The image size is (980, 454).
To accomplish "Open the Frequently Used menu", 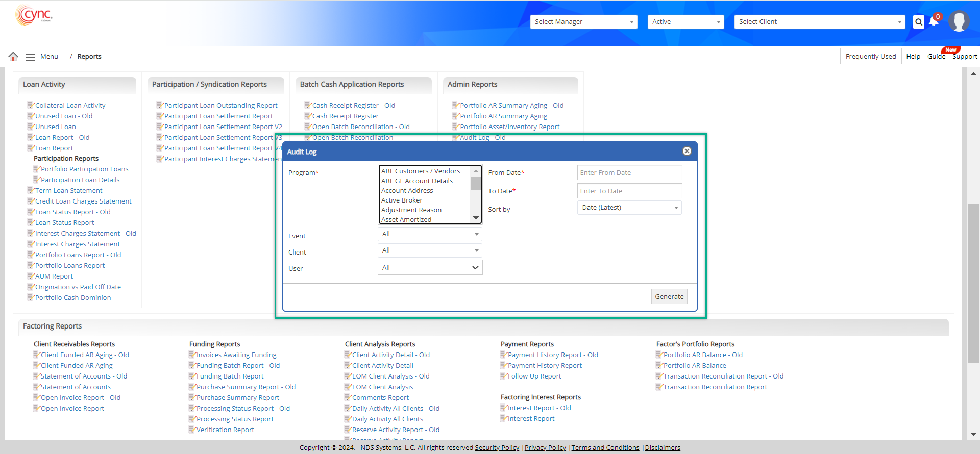I will click(870, 57).
